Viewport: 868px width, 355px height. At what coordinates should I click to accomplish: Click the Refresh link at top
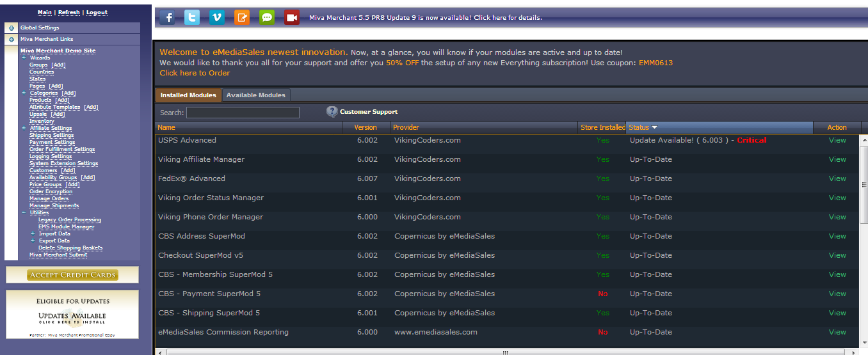point(69,12)
